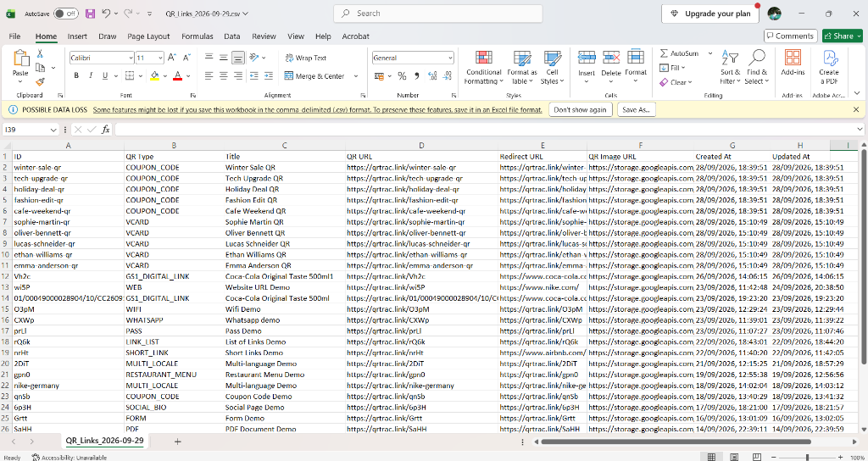Open Conditional Formatting menu

[484, 68]
